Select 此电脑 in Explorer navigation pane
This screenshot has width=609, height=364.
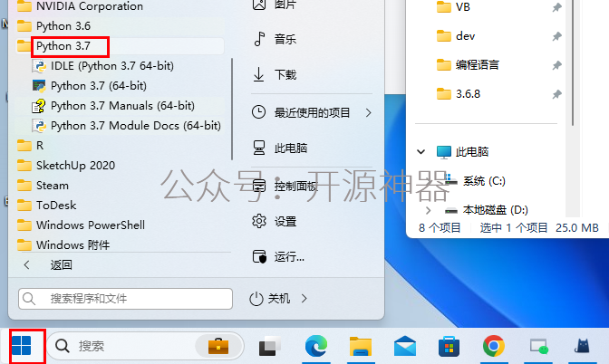point(462,152)
